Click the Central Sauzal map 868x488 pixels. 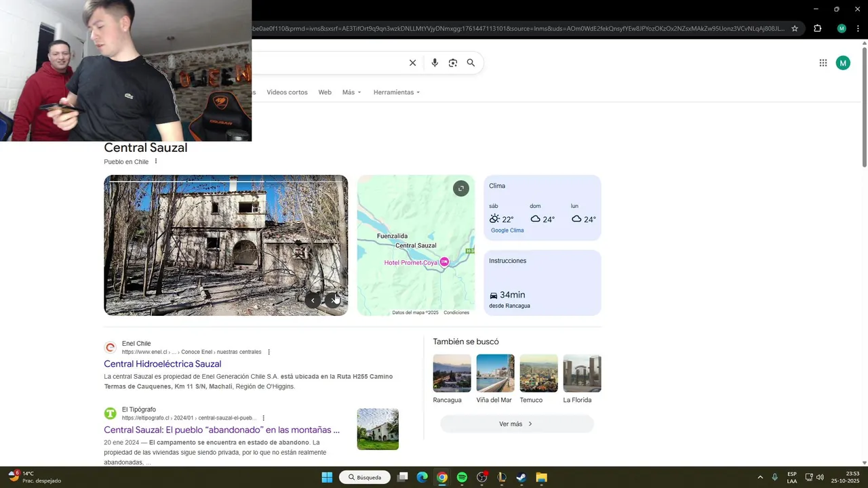[x=416, y=245]
